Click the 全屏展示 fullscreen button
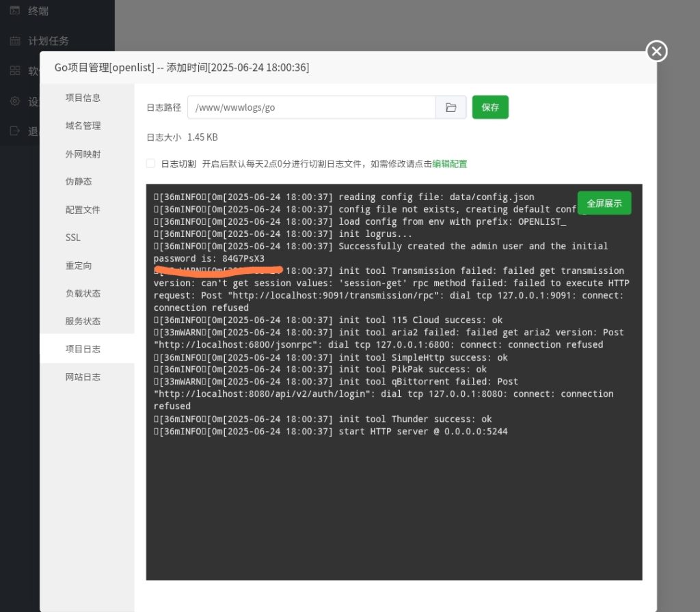The width and height of the screenshot is (700, 612). (x=604, y=203)
